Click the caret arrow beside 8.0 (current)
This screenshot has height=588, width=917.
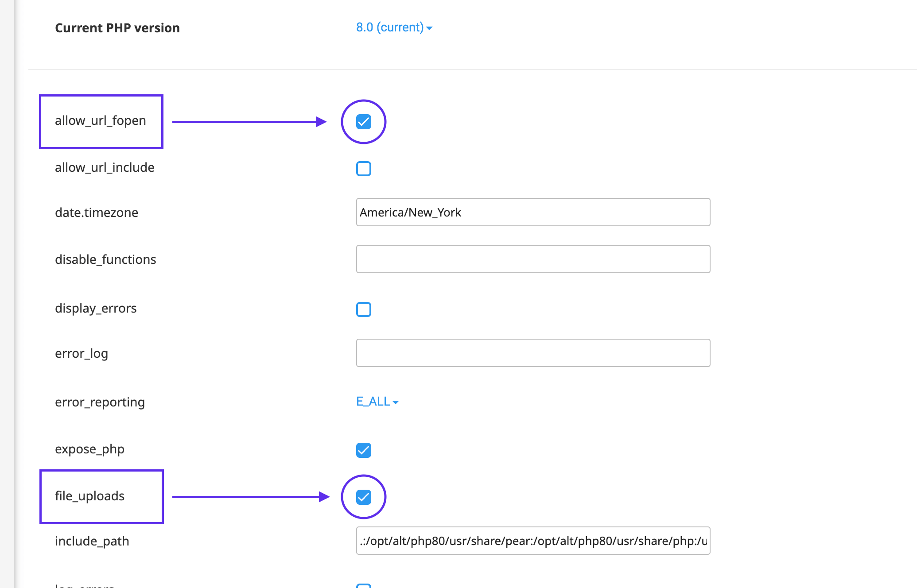(429, 28)
